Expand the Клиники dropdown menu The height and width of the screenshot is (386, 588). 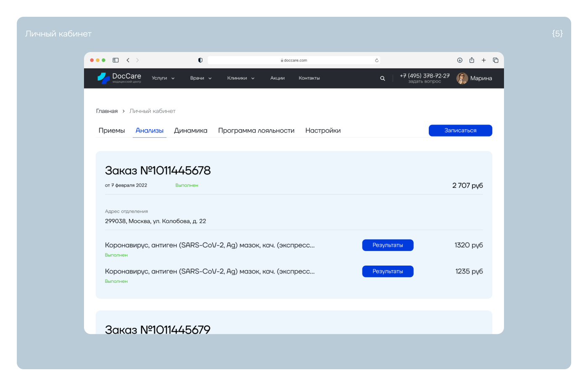pyautogui.click(x=241, y=78)
